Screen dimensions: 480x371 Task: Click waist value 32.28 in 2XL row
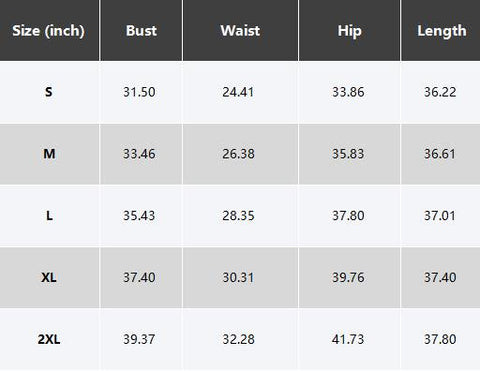pos(238,339)
